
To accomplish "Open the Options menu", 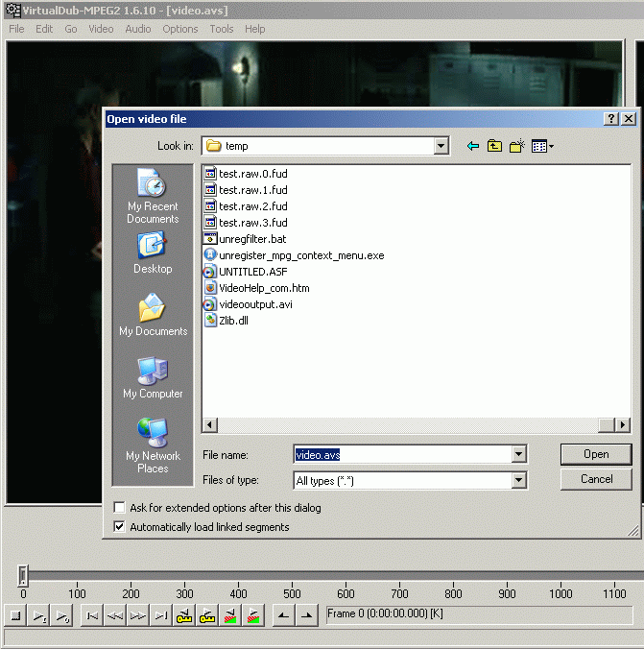I will (x=180, y=29).
